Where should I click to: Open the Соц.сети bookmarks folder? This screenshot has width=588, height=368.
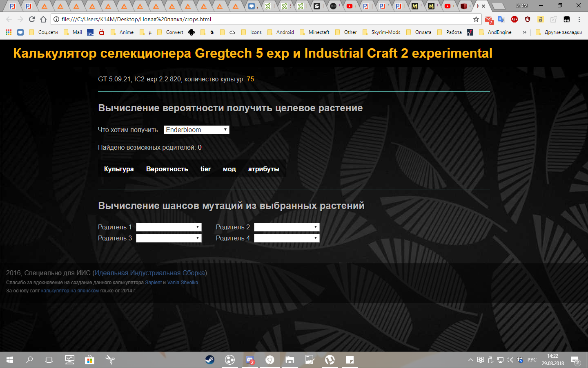pos(44,32)
